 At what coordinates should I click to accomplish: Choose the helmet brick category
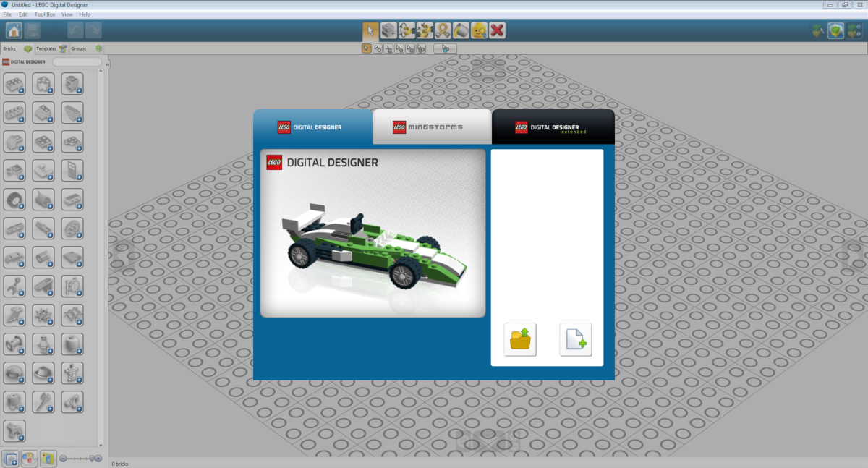point(14,373)
